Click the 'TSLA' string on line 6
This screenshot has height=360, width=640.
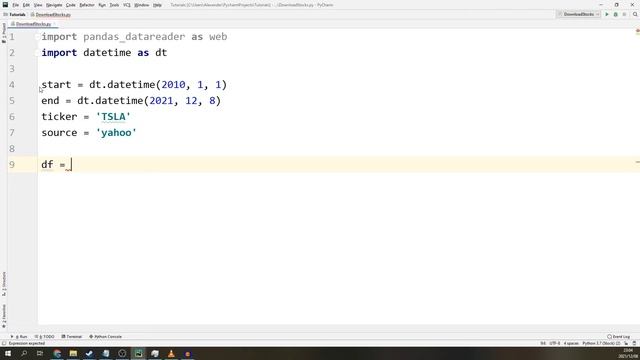113,117
